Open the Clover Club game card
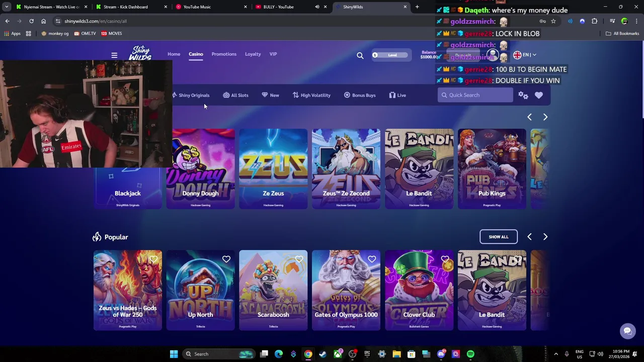 (x=419, y=290)
